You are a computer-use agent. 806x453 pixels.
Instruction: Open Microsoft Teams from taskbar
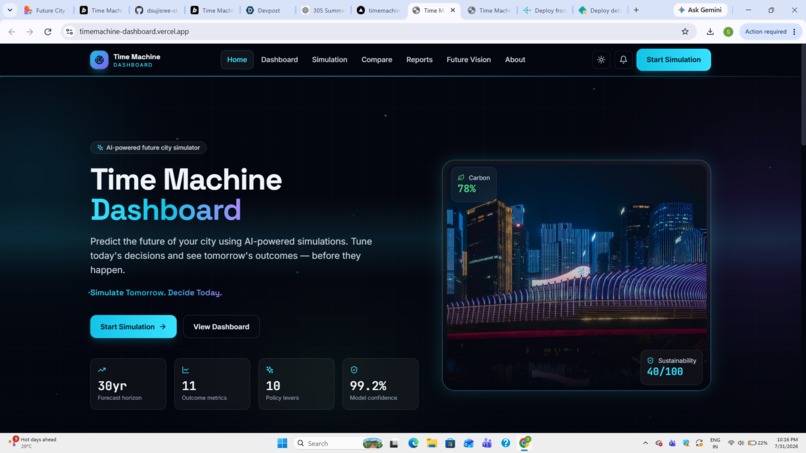pyautogui.click(x=487, y=443)
